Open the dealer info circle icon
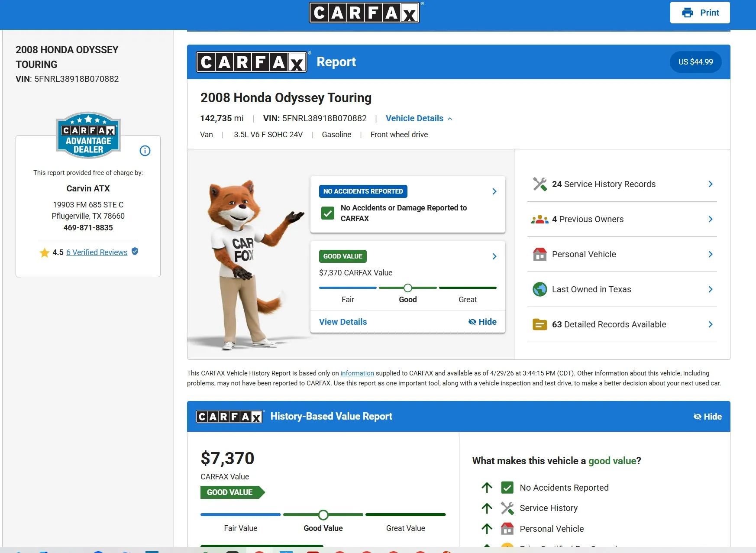 (145, 151)
